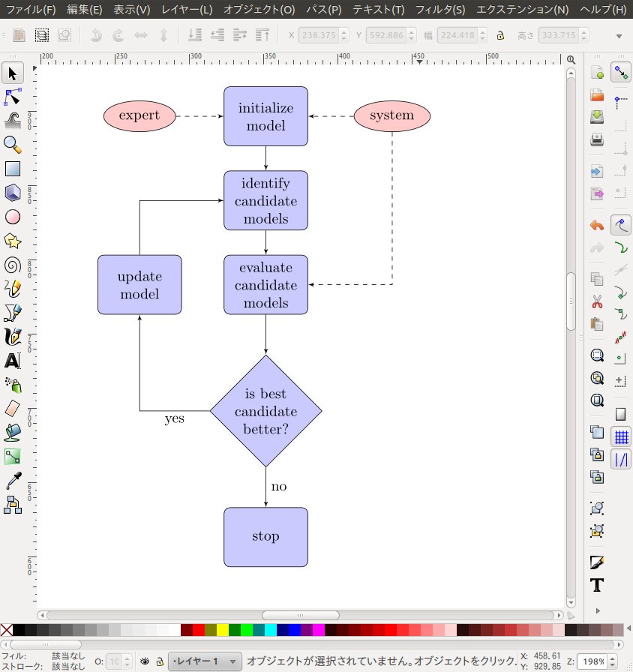The height and width of the screenshot is (672, 633).
Task: Select the Connector diagram tool
Action: click(13, 505)
